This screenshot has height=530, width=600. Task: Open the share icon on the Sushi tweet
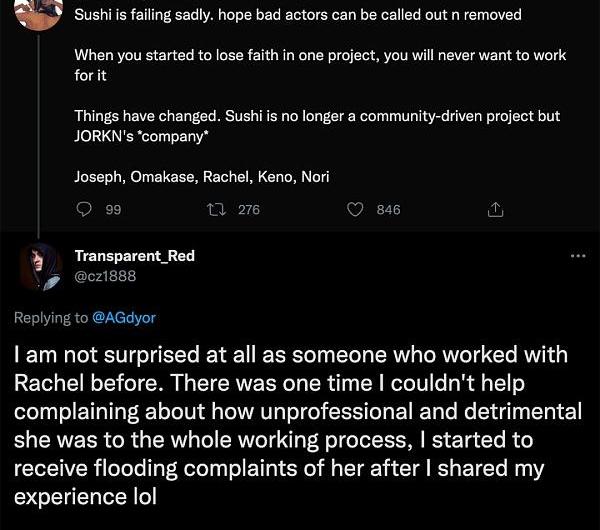point(493,209)
